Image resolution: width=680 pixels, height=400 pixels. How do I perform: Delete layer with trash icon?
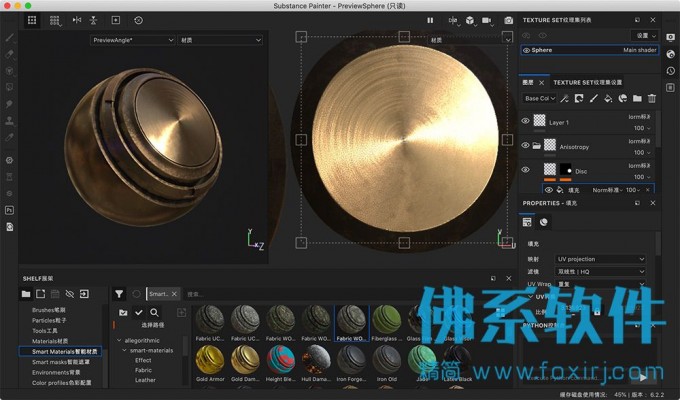pyautogui.click(x=651, y=98)
